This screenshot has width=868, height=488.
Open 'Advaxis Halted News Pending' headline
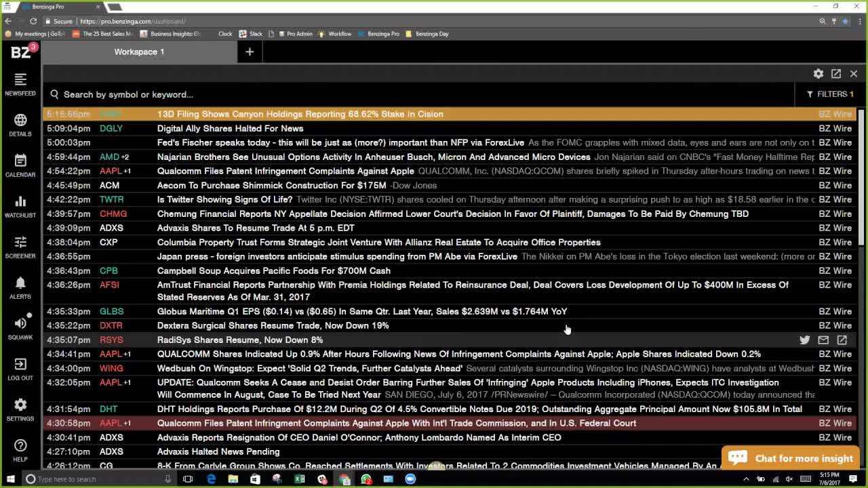(218, 451)
